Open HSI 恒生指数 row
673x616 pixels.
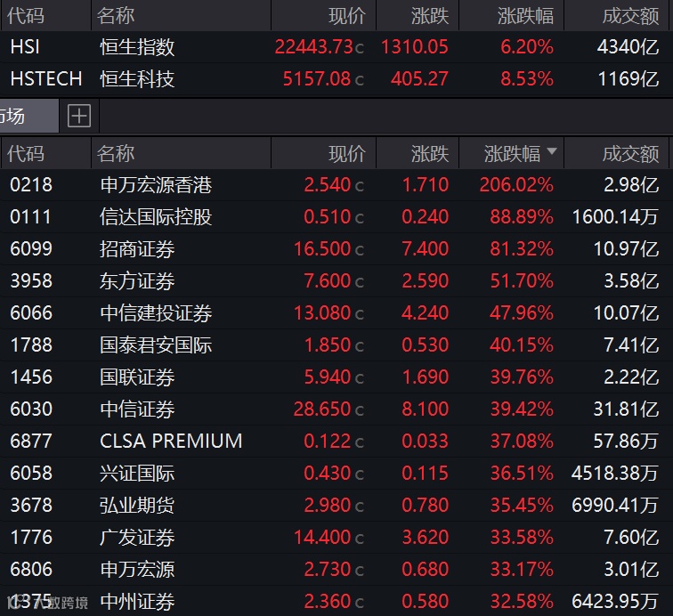point(336,47)
